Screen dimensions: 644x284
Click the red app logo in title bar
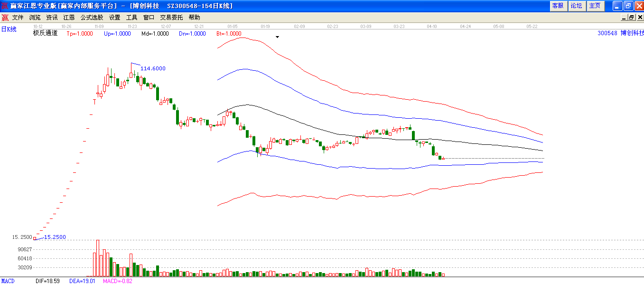[x=5, y=6]
